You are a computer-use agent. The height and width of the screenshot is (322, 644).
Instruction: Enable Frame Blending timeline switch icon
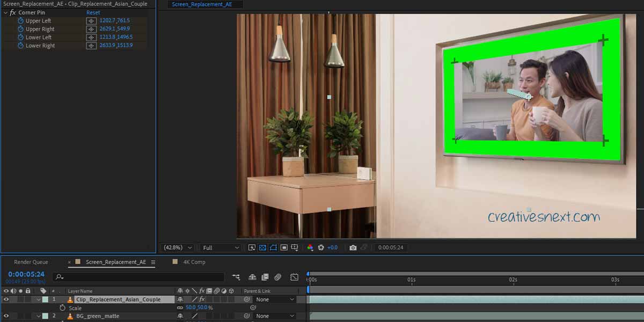click(x=265, y=277)
